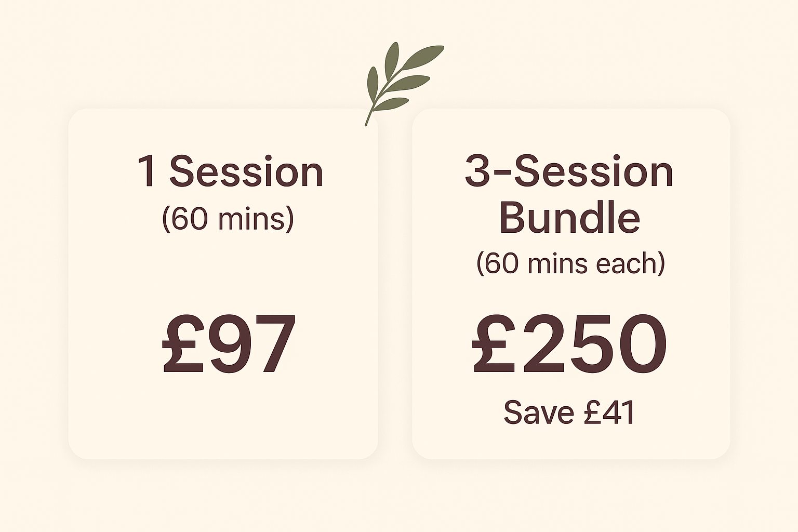Click the "(60 mins each)" text
This screenshot has width=798, height=532.
[570, 263]
